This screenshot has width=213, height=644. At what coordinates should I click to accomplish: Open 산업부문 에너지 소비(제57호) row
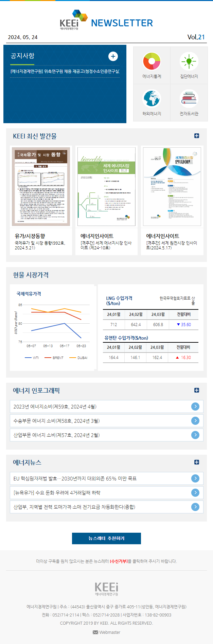pyautogui.click(x=107, y=435)
